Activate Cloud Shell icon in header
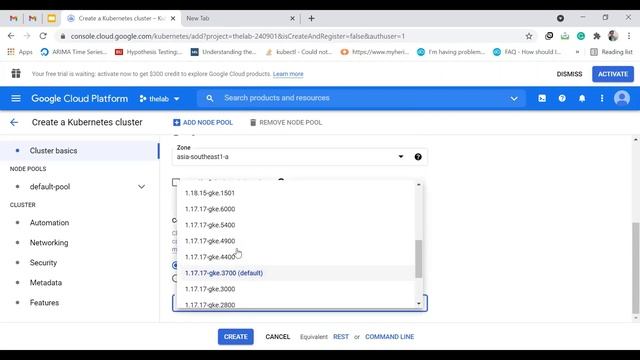The height and width of the screenshot is (360, 640). (x=542, y=98)
